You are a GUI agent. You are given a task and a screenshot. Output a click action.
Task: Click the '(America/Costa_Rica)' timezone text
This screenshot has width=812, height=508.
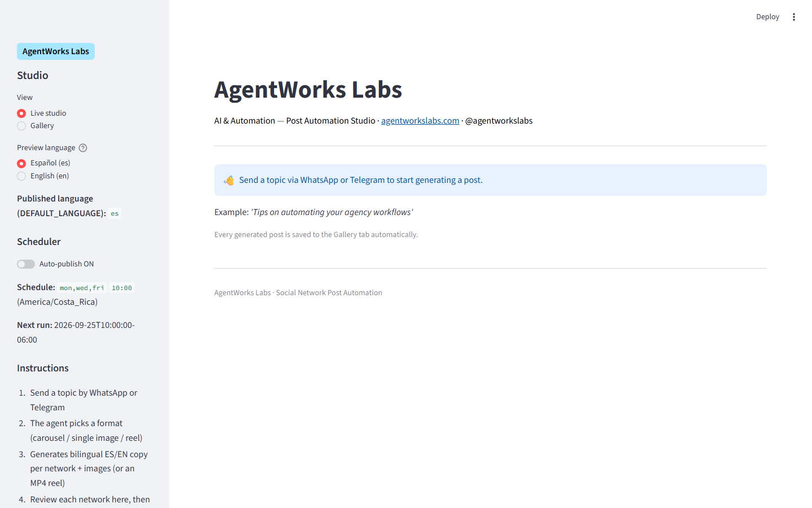click(57, 302)
